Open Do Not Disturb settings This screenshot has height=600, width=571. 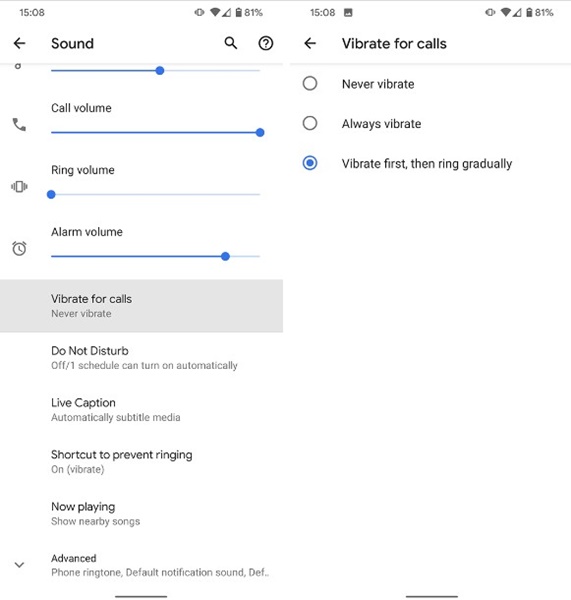pyautogui.click(x=142, y=358)
